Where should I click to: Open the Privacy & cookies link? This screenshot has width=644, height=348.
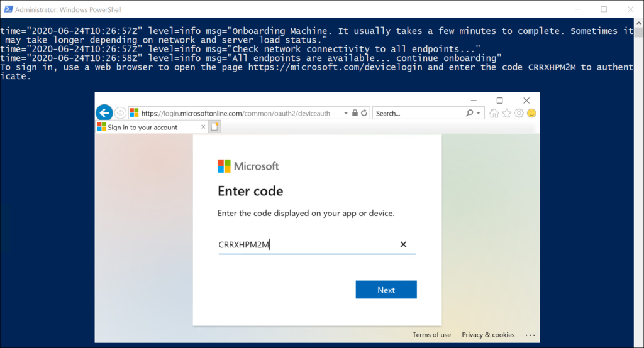[488, 335]
